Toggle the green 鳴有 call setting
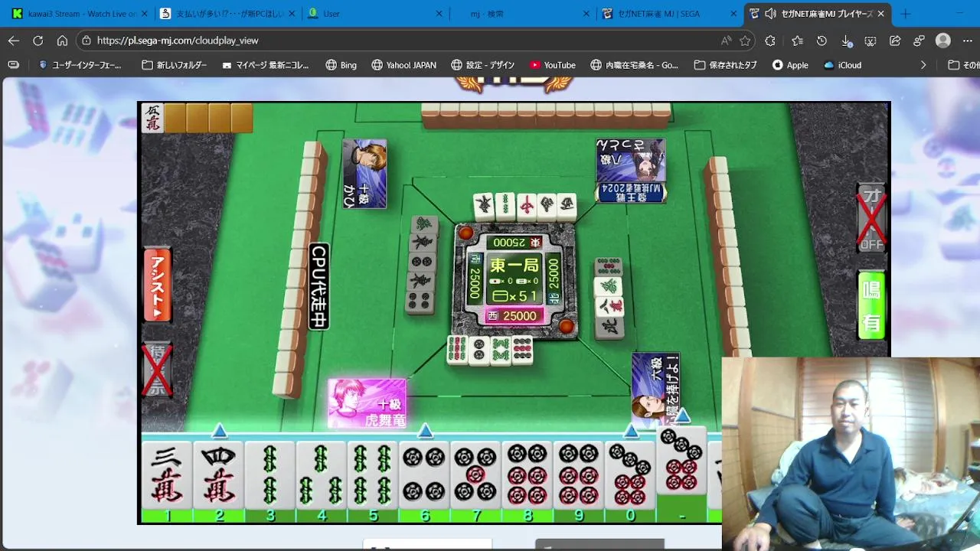The image size is (980, 551). pyautogui.click(x=871, y=306)
